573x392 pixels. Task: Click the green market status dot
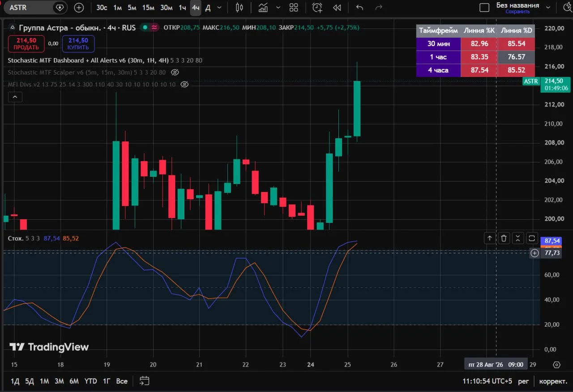(x=145, y=27)
